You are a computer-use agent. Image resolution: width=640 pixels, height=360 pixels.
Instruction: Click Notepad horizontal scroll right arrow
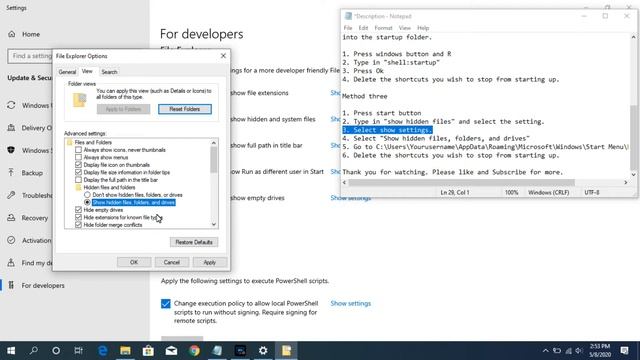(626, 182)
